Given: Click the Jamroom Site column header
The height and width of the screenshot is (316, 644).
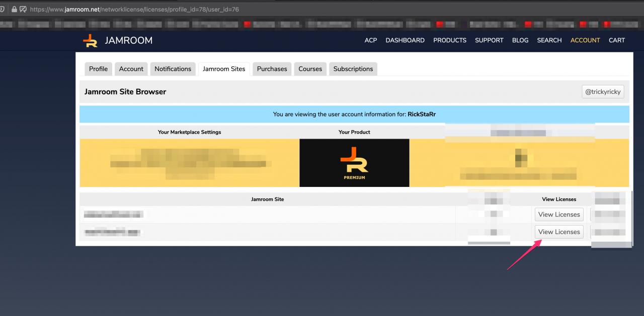Looking at the screenshot, I should point(268,199).
